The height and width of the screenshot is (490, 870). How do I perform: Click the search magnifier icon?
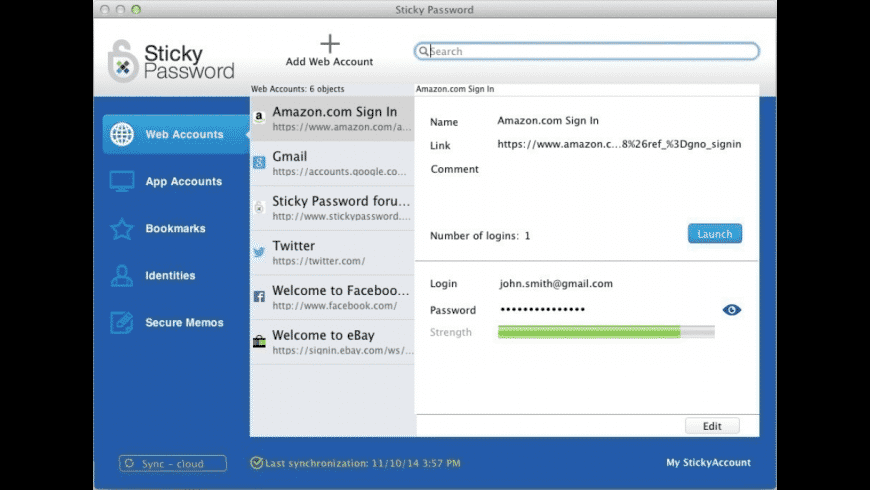pyautogui.click(x=423, y=51)
